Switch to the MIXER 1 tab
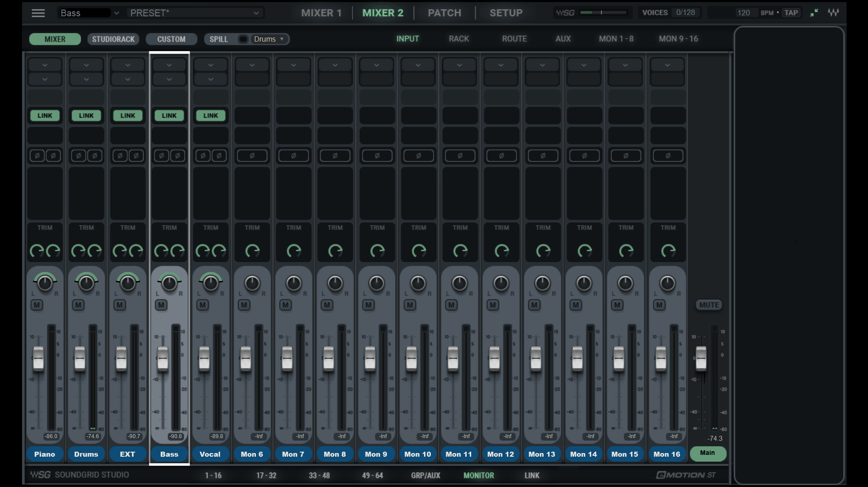Screen dimensions: 868x487 321,13
